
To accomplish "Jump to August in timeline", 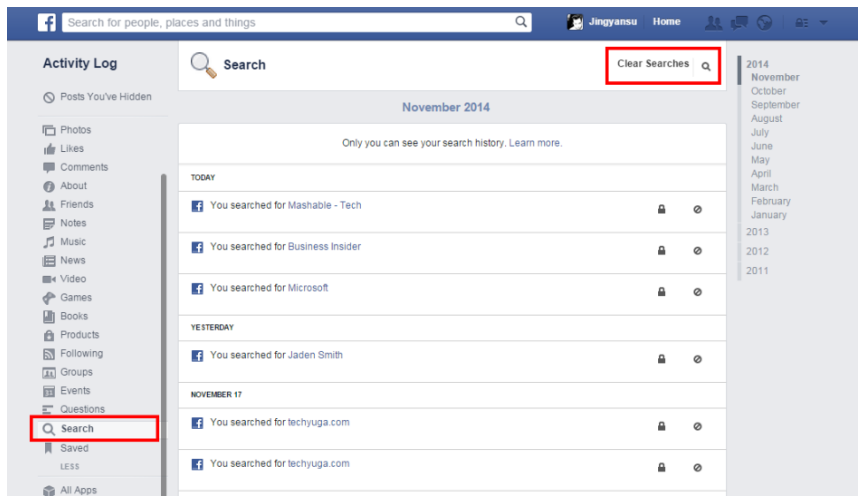I will point(766,118).
